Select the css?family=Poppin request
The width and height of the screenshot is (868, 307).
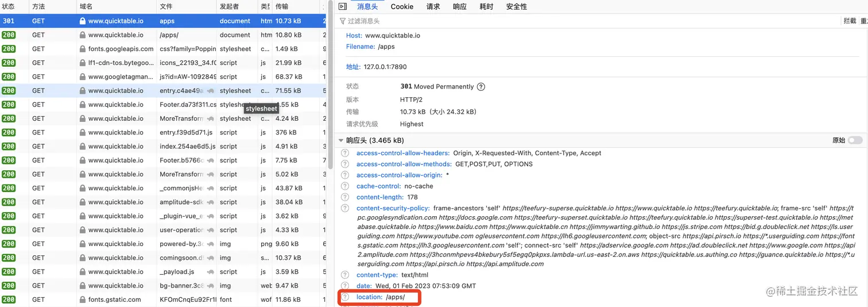pyautogui.click(x=163, y=49)
